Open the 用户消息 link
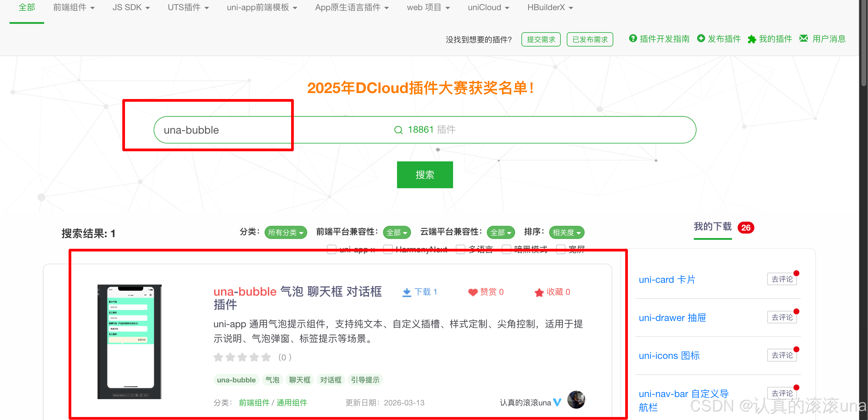Image resolution: width=868 pixels, height=420 pixels. (829, 39)
